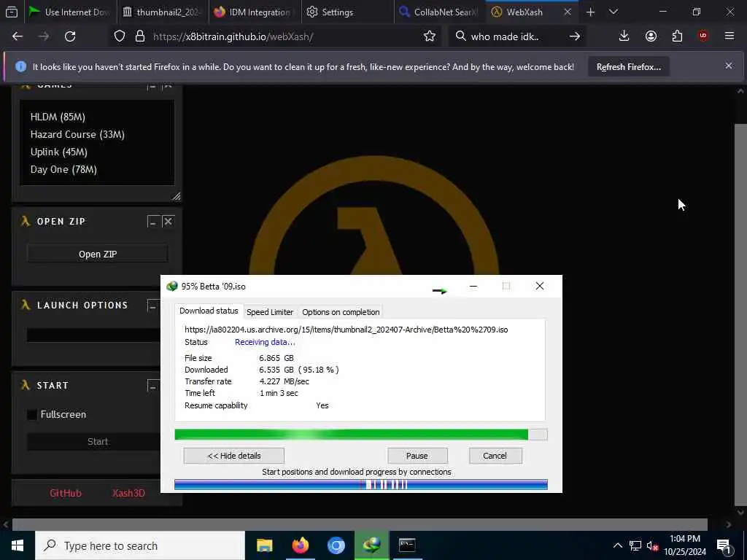
Task: Click the Open ZIP button
Action: 98,254
